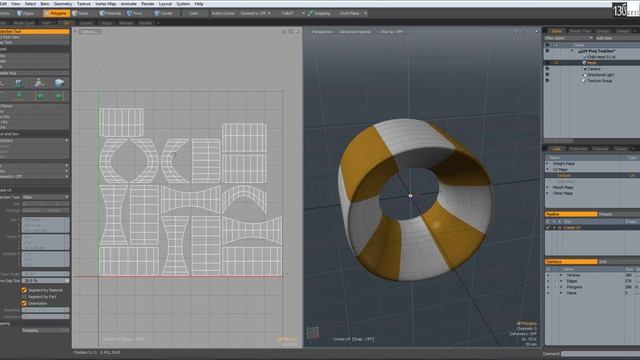Click the 3D axis gizmo in perspective viewport
The width and height of the screenshot is (640, 360).
[x=313, y=333]
